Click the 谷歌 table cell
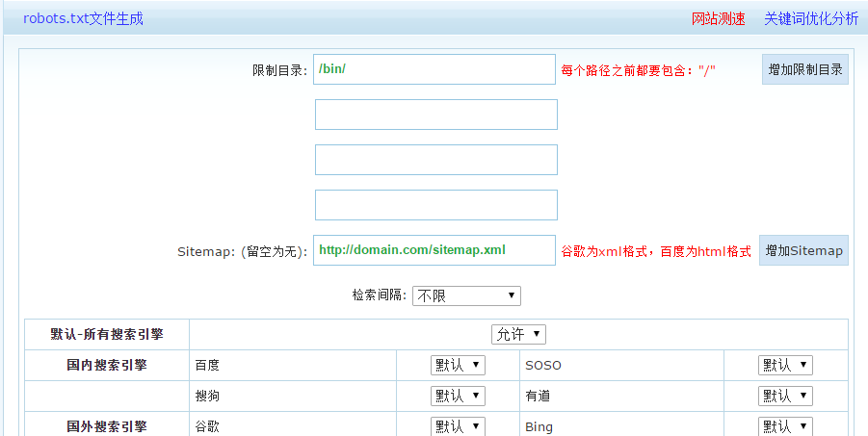This screenshot has height=436, width=868. 293,423
